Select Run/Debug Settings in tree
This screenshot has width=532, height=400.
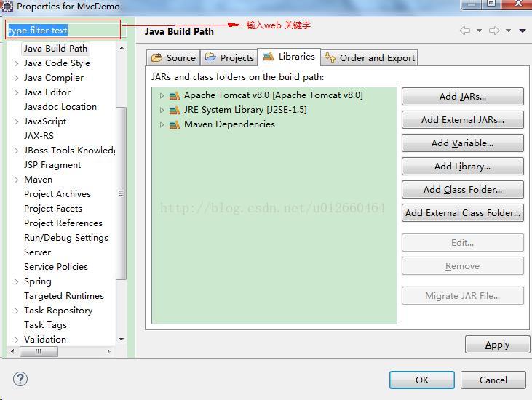point(66,238)
